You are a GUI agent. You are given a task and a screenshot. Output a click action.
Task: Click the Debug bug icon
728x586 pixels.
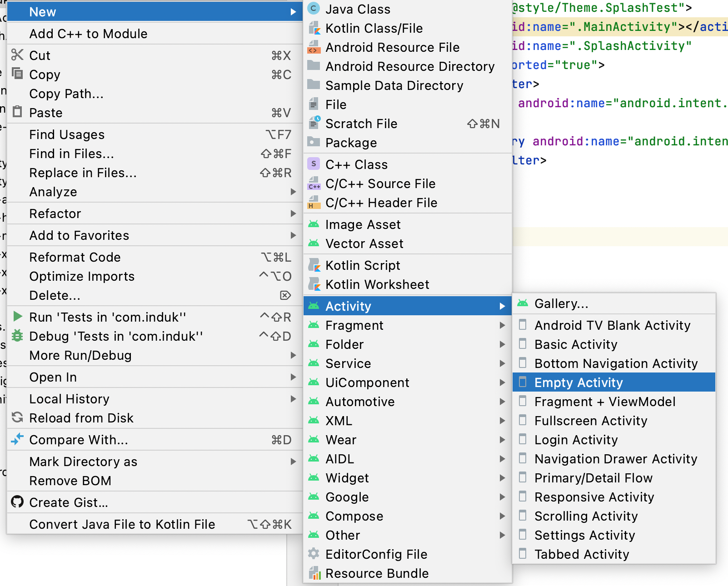17,336
